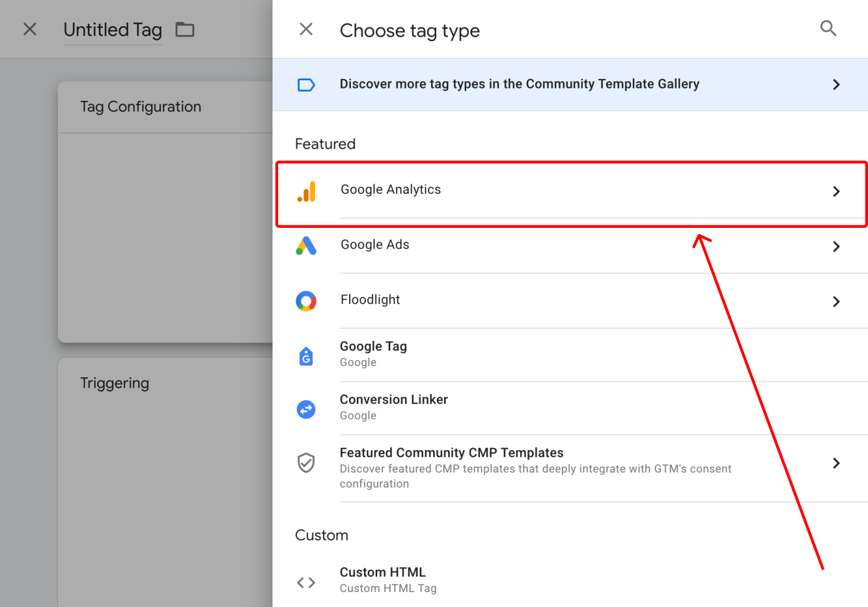Viewport: 868px width, 607px height.
Task: Expand Google Ads tag types chevron
Action: point(836,247)
